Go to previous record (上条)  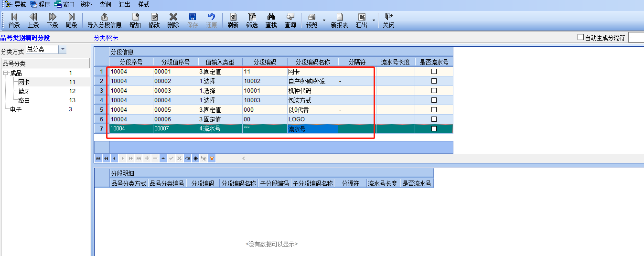(33, 21)
